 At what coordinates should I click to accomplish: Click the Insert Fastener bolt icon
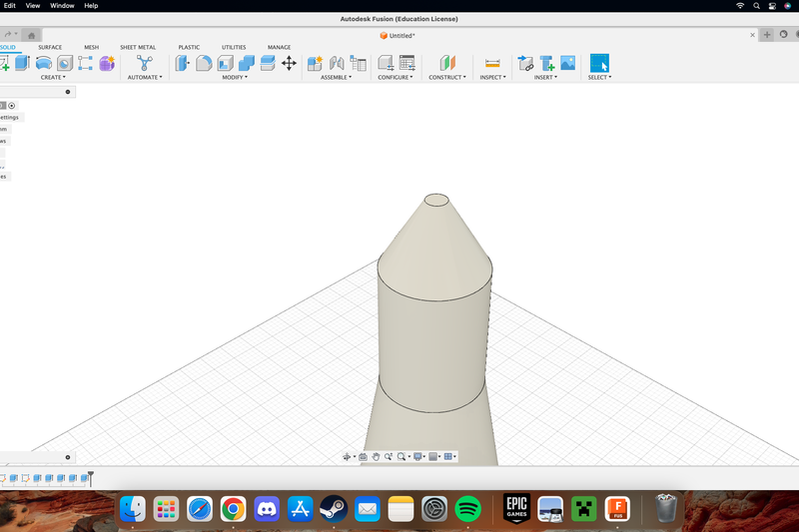pyautogui.click(x=547, y=63)
